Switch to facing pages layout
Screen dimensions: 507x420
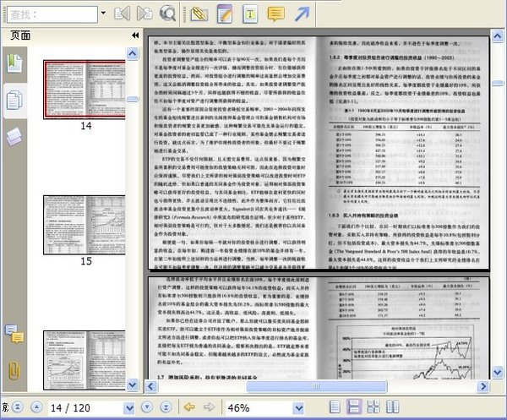[393, 406]
